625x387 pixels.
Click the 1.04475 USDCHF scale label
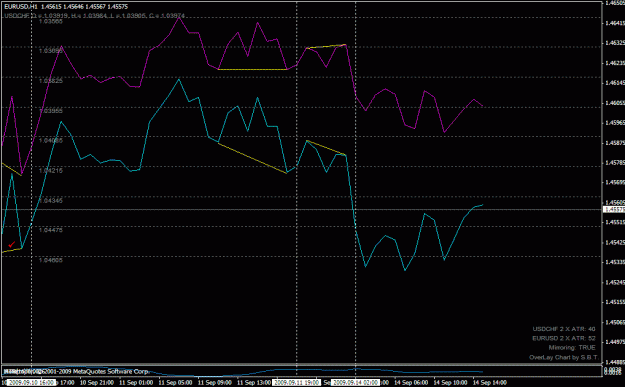click(51, 230)
